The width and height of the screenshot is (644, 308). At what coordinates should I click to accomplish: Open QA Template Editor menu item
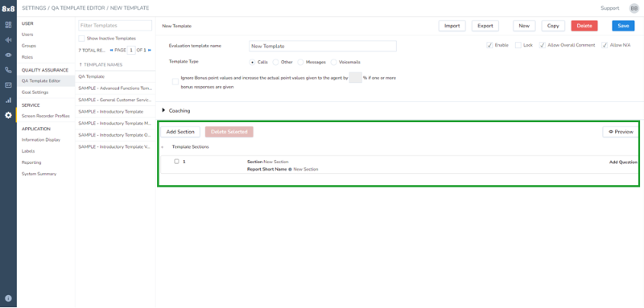pos(46,81)
